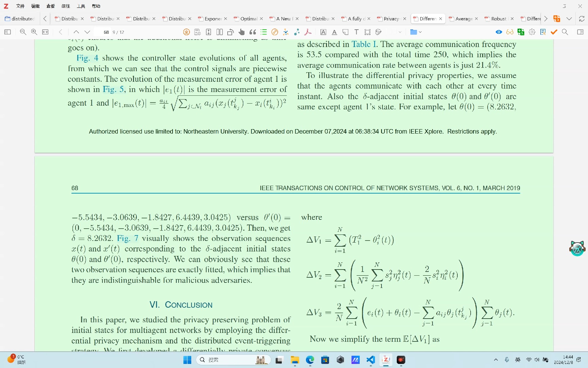Image resolution: width=588 pixels, height=368 pixels.
Task: Click the Fig. 7 link in the text
Action: (x=128, y=238)
